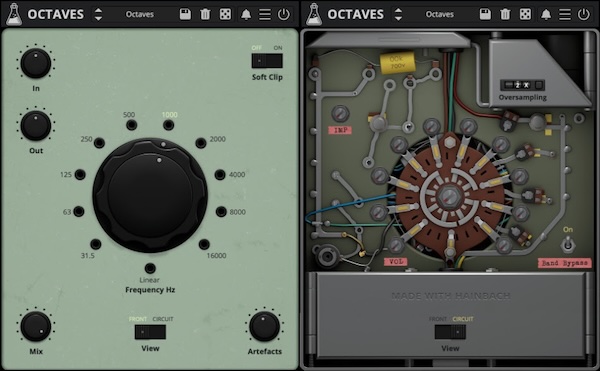Image resolution: width=600 pixels, height=371 pixels.
Task: Click the Out gain knob
Action: tap(36, 125)
